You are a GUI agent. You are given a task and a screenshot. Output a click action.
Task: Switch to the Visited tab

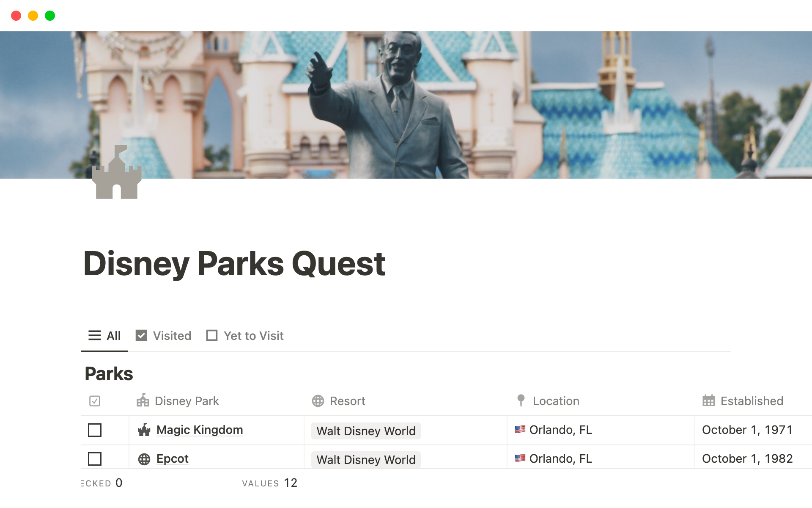pyautogui.click(x=164, y=336)
